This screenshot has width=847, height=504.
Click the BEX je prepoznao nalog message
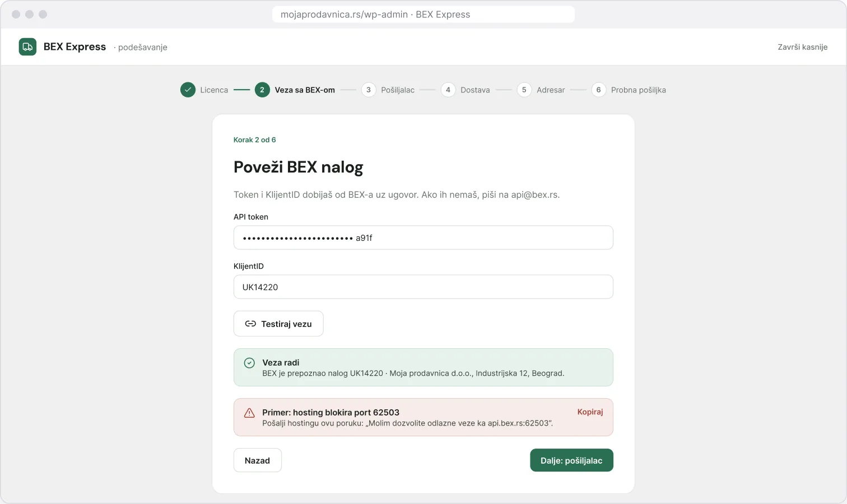coord(413,374)
